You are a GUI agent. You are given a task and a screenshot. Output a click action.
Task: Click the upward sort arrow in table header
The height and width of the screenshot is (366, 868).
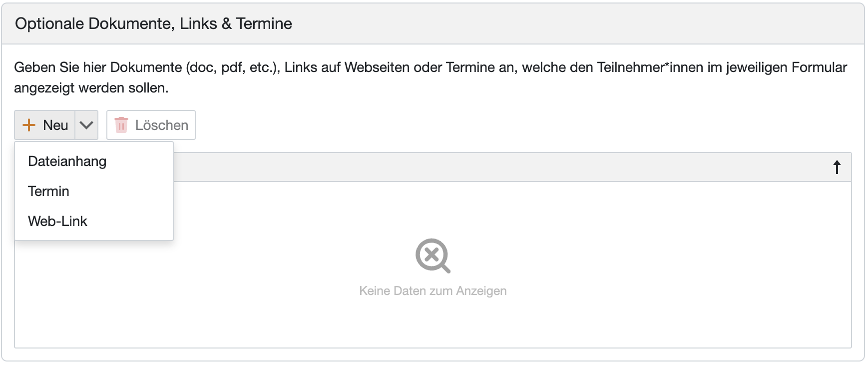click(837, 167)
